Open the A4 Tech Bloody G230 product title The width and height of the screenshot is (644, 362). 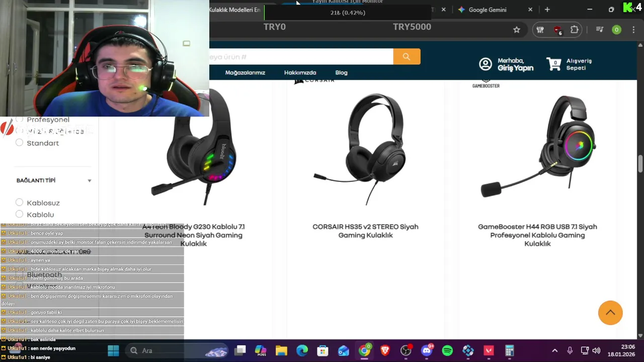tap(194, 235)
